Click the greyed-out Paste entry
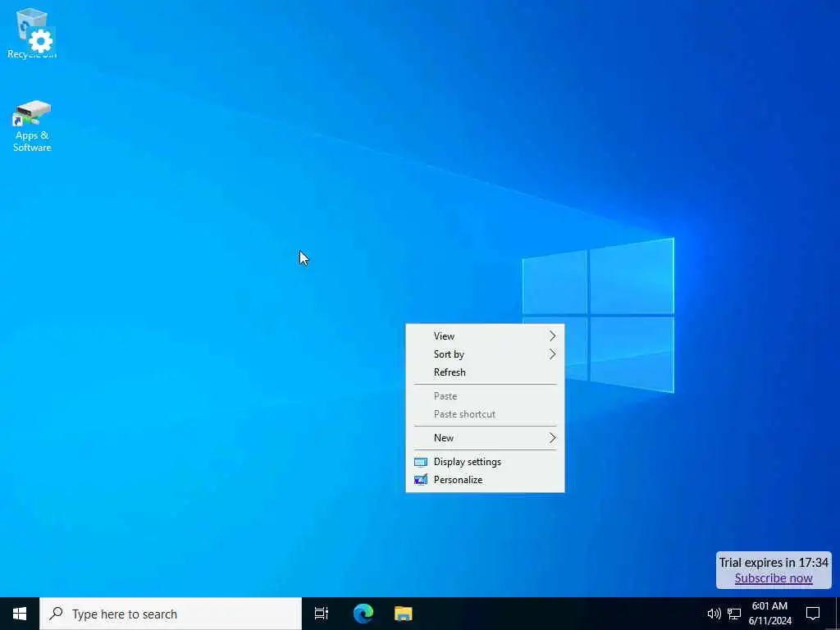Viewport: 840px width, 630px height. point(485,396)
